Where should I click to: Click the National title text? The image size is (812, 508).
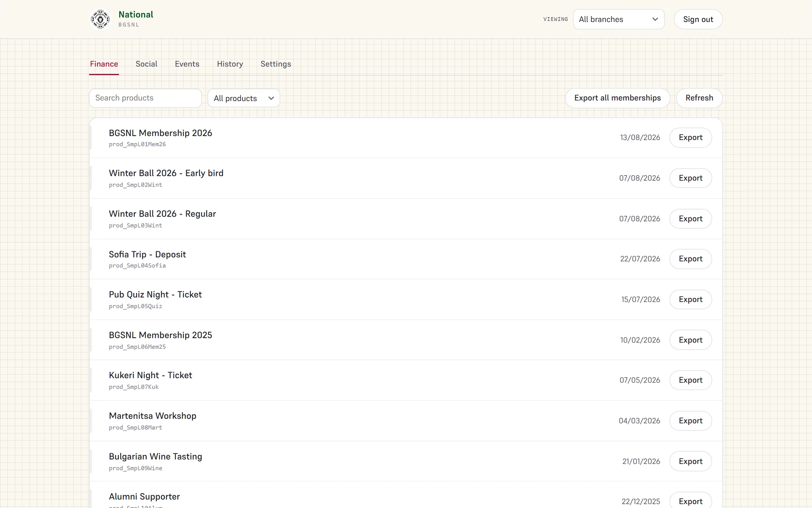pyautogui.click(x=136, y=14)
